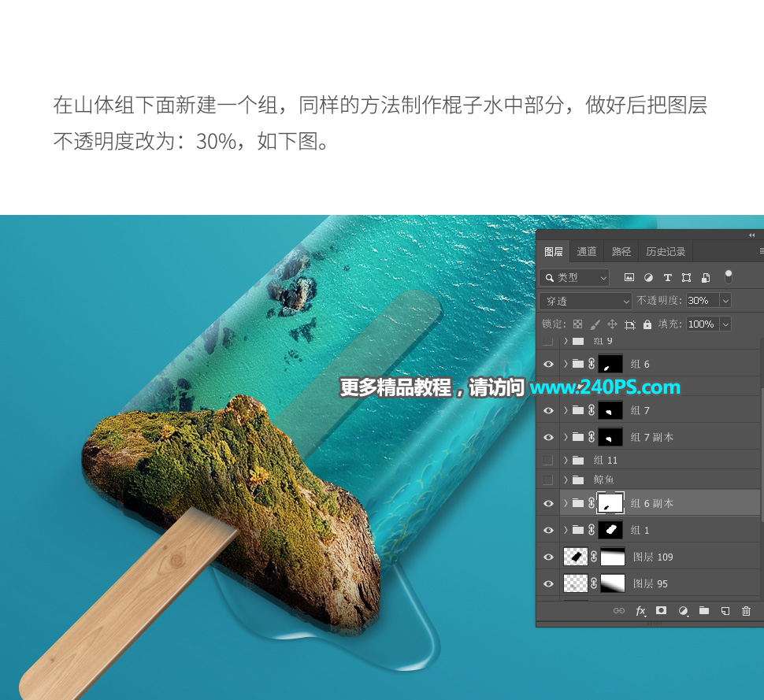Open the 不透明度 opacity dropdown arrow

[x=725, y=301]
